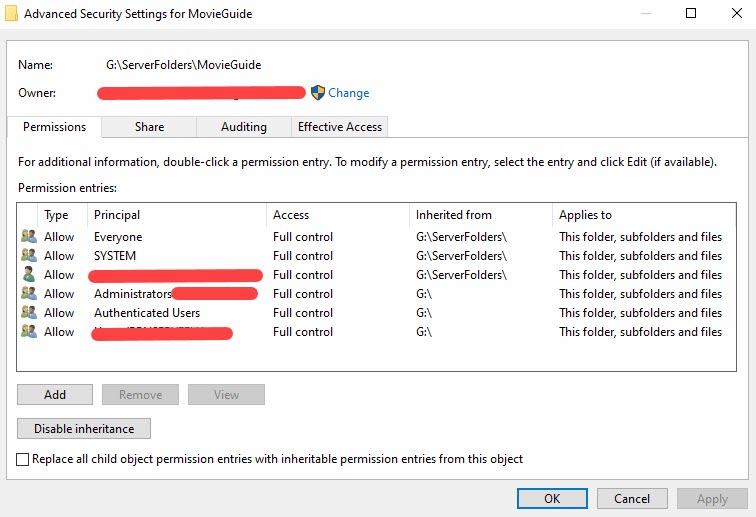Click the folder icon in the title bar
The width and height of the screenshot is (756, 517).
[x=11, y=15]
